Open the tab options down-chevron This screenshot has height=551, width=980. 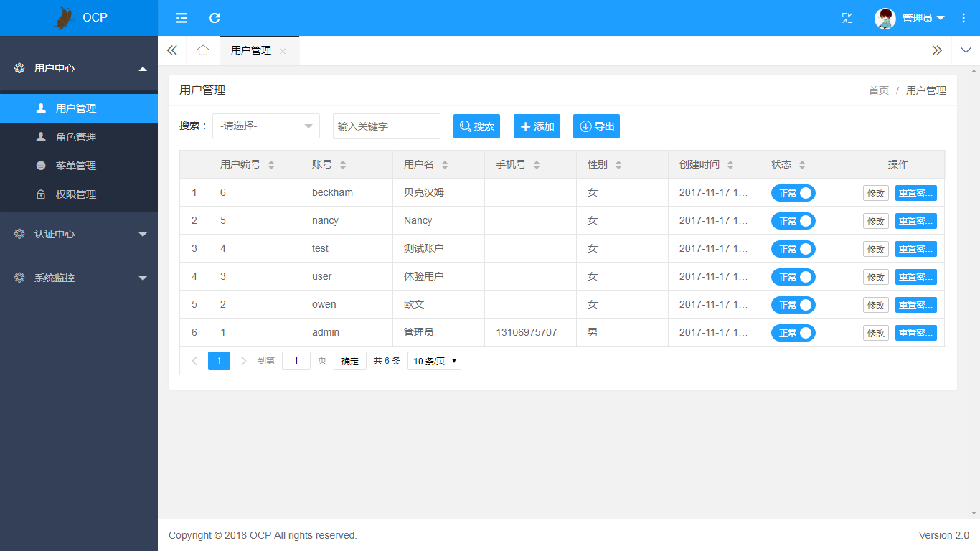[x=966, y=50]
